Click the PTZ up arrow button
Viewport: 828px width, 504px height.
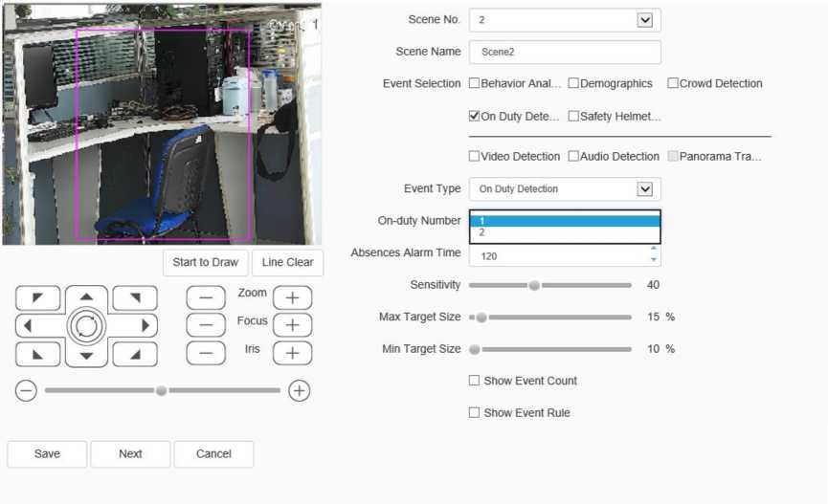[x=86, y=297]
